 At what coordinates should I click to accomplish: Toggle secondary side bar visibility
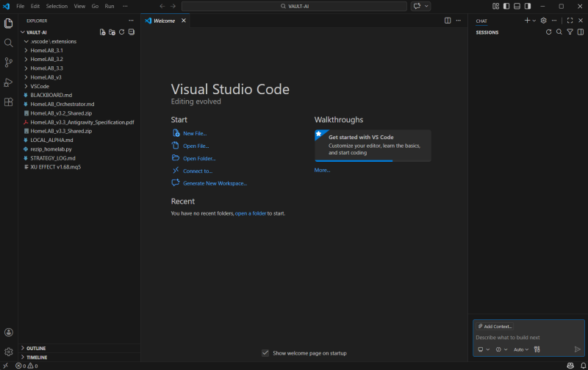point(528,6)
